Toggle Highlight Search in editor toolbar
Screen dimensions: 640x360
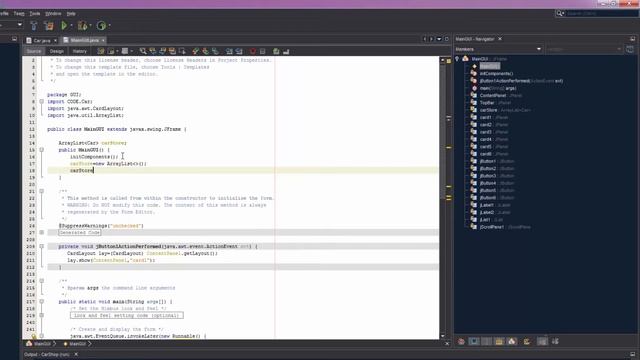coord(172,51)
